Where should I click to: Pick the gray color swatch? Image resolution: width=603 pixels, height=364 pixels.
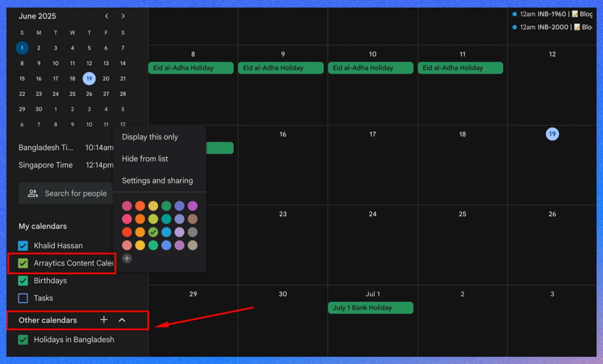[x=193, y=232]
